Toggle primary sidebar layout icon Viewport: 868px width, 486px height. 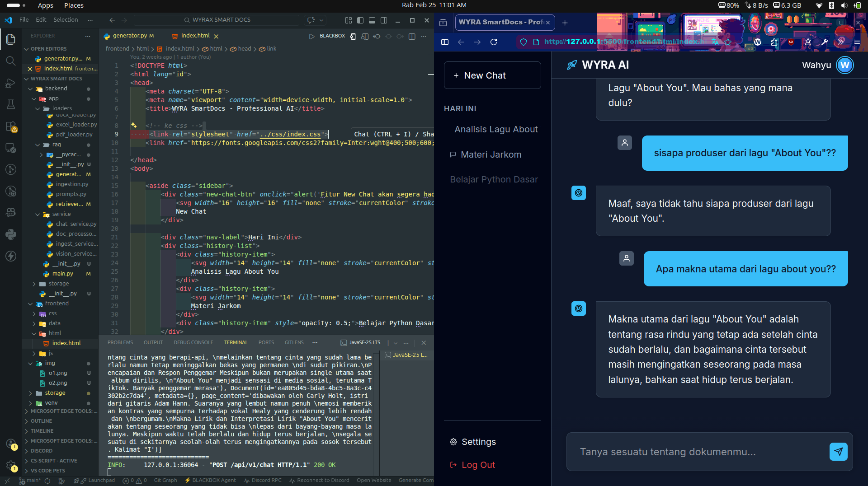click(360, 20)
